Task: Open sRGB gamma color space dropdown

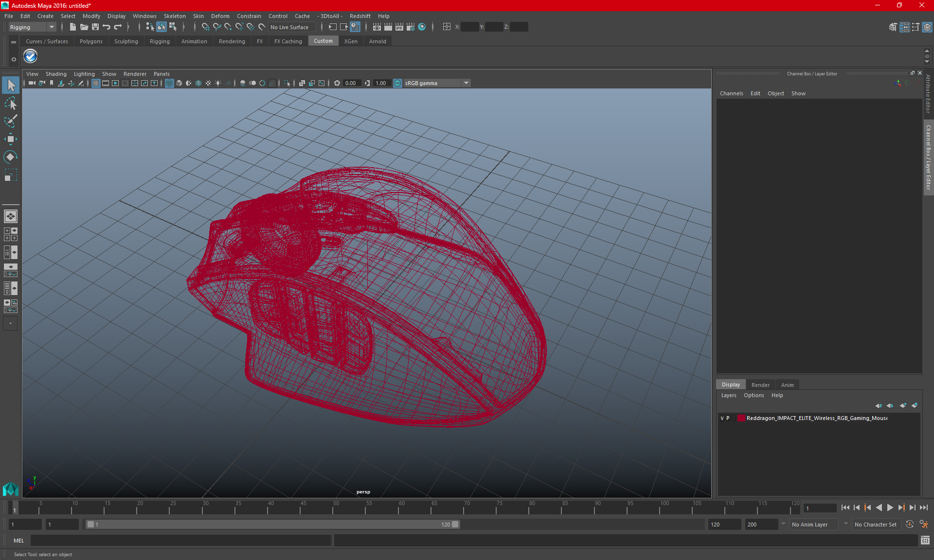Action: coord(436,83)
